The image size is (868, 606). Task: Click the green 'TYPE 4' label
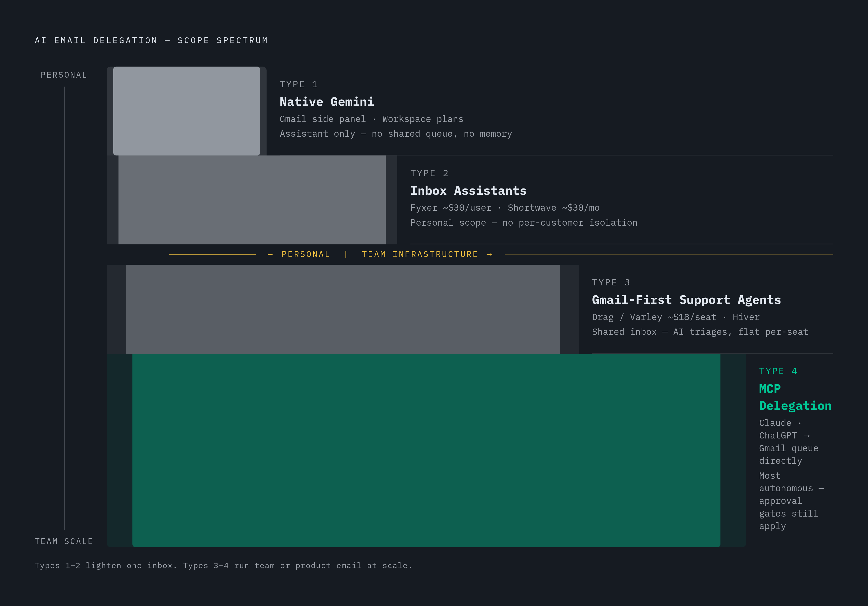[778, 371]
